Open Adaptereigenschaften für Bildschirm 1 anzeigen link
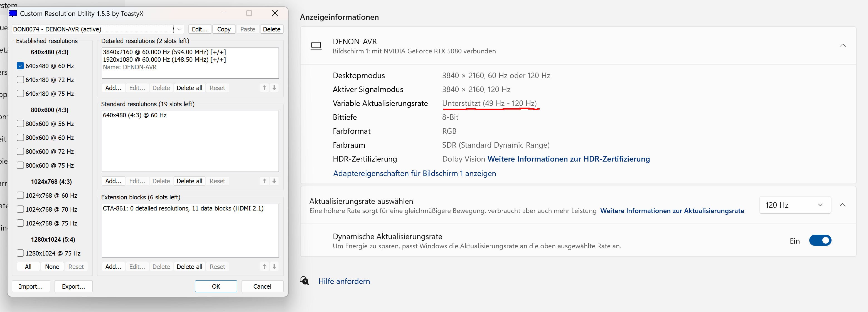This screenshot has width=868, height=312. click(414, 173)
